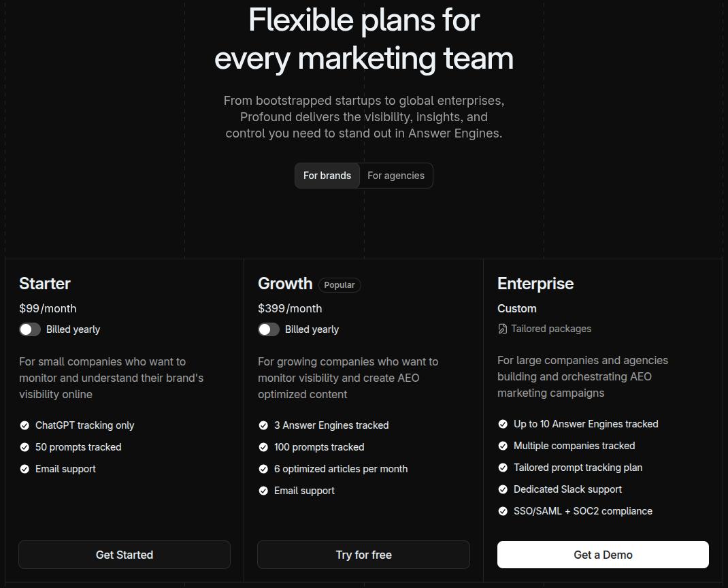This screenshot has height=588, width=728.
Task: Switch to the For agencies tab
Action: click(395, 176)
